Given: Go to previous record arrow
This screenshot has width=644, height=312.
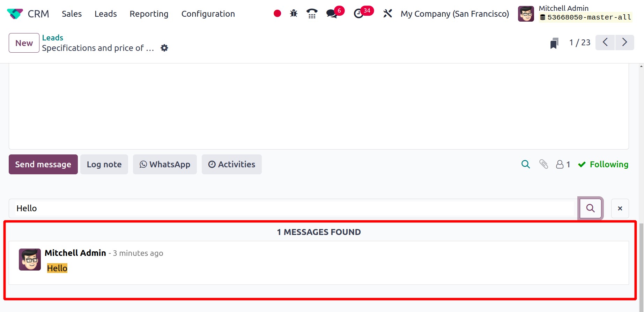Looking at the screenshot, I should point(605,43).
